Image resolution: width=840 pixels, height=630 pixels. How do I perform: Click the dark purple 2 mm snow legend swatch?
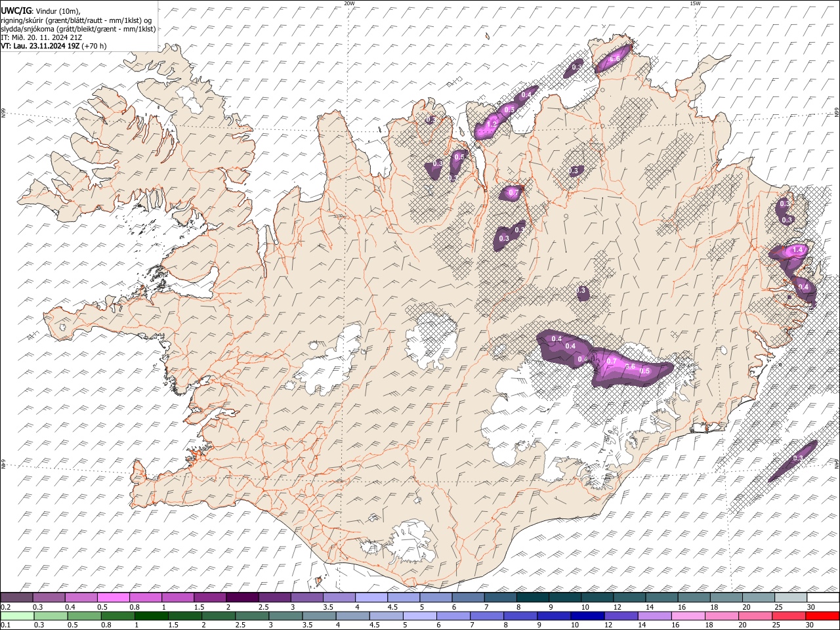point(241,597)
